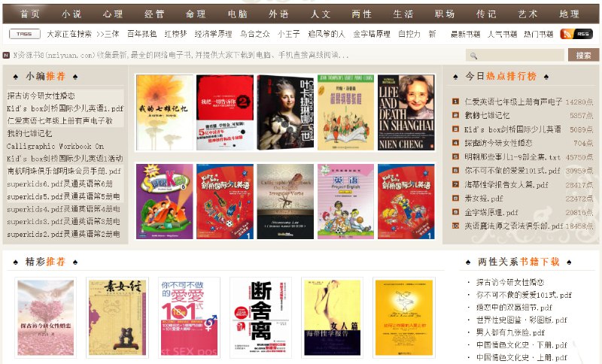This screenshot has height=364, width=602.
Task: Open 你不可不做的爱爱101式 cover
Action: pos(189,317)
